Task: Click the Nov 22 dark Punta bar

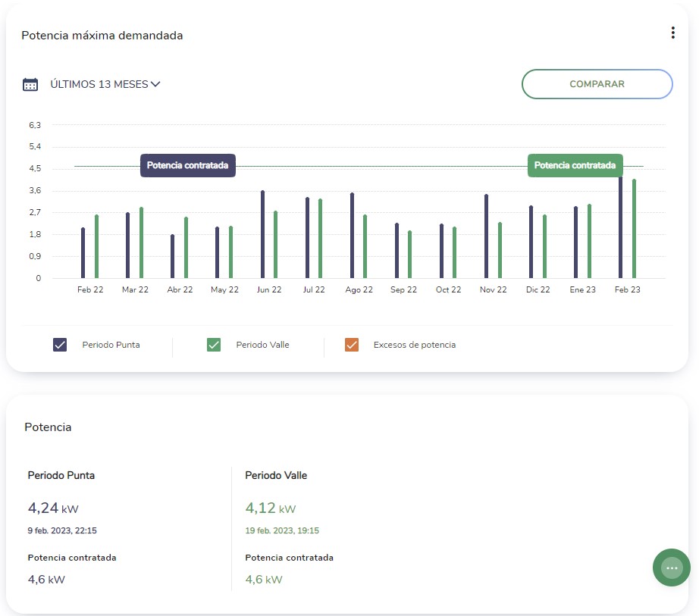Action: point(487,236)
